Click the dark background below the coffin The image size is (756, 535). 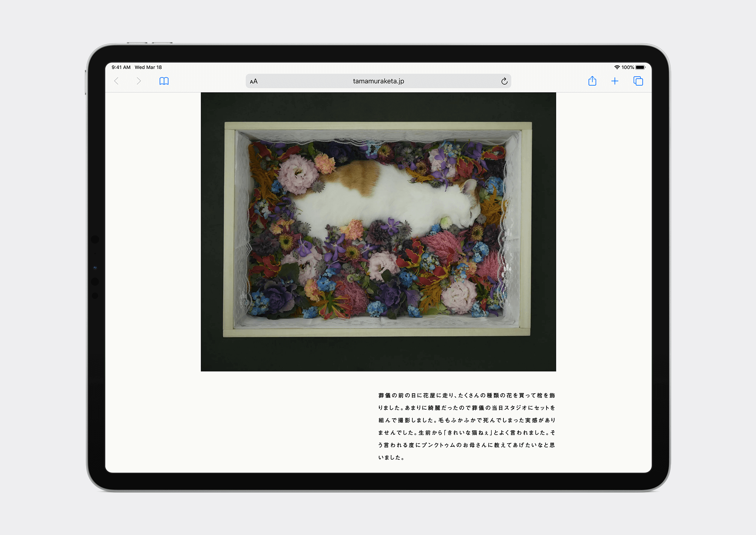pos(377,354)
